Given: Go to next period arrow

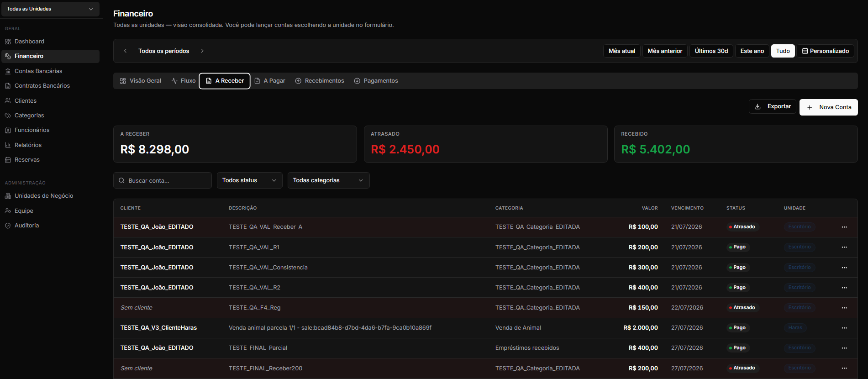Looking at the screenshot, I should [202, 51].
